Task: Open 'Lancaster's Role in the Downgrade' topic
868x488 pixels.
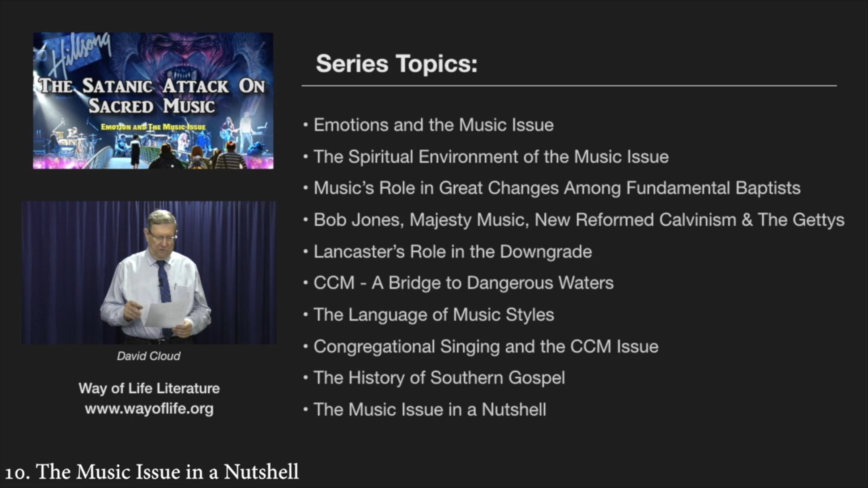Action: click(x=452, y=252)
